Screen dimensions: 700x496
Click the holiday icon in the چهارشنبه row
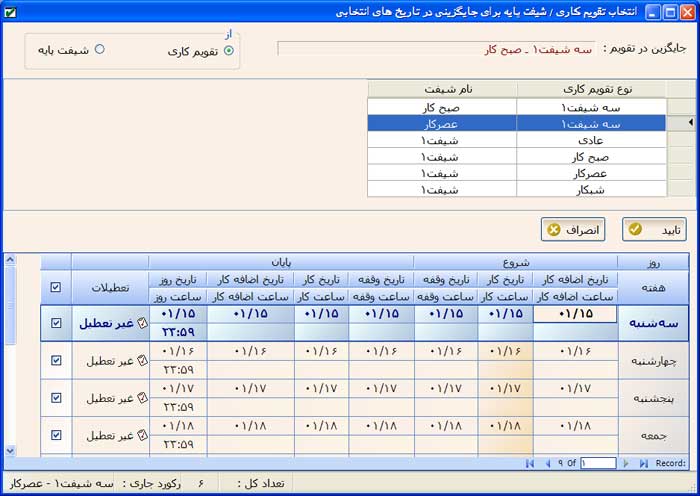coord(140,360)
